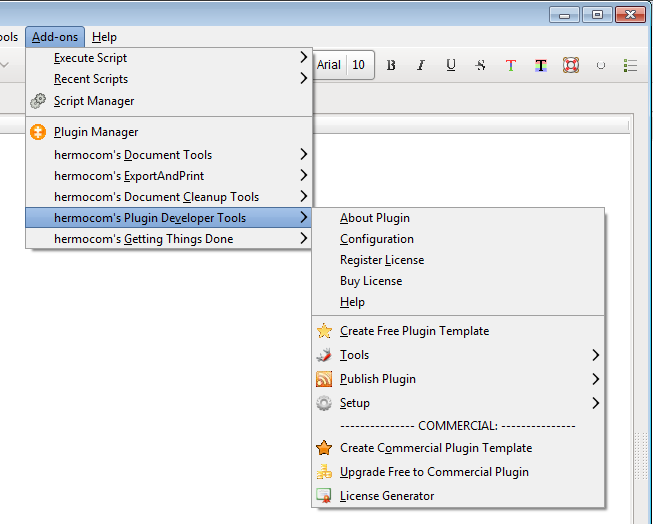This screenshot has width=653, height=524.
Task: Launch Plugin Manager via its orange icon
Action: click(38, 132)
